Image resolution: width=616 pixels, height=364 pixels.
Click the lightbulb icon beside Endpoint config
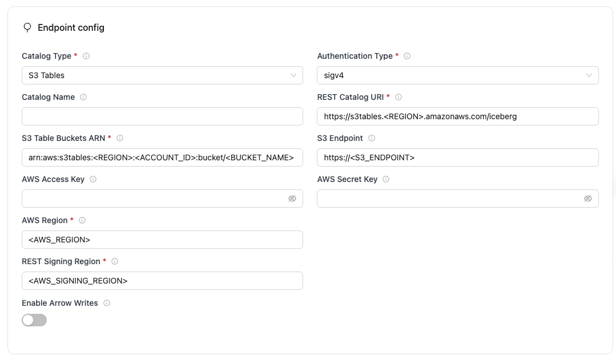[27, 27]
